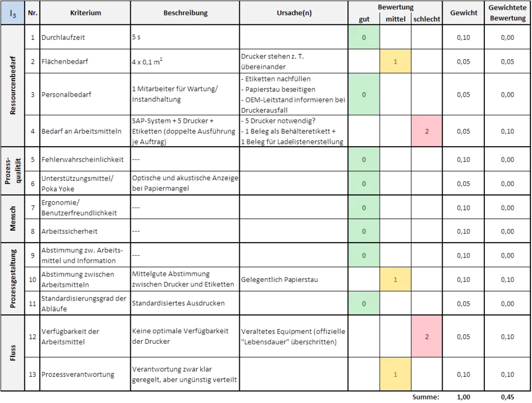Select the Gewicht column header

point(463,13)
